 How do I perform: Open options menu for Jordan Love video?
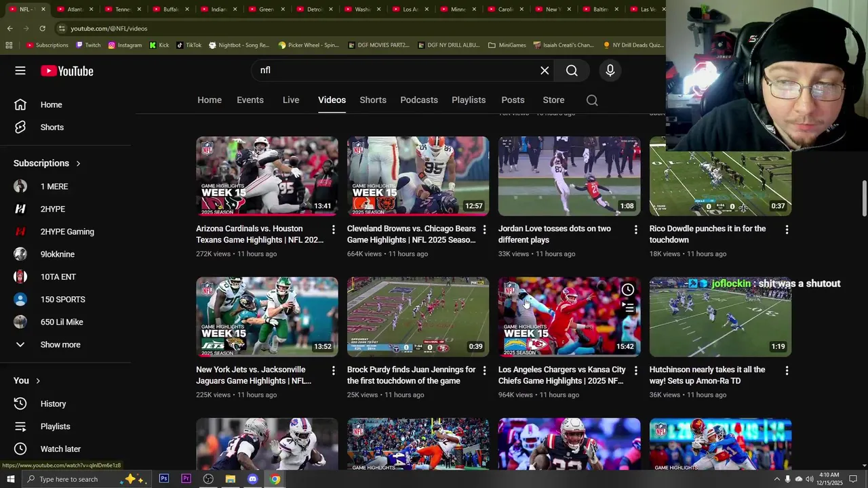[635, 230]
